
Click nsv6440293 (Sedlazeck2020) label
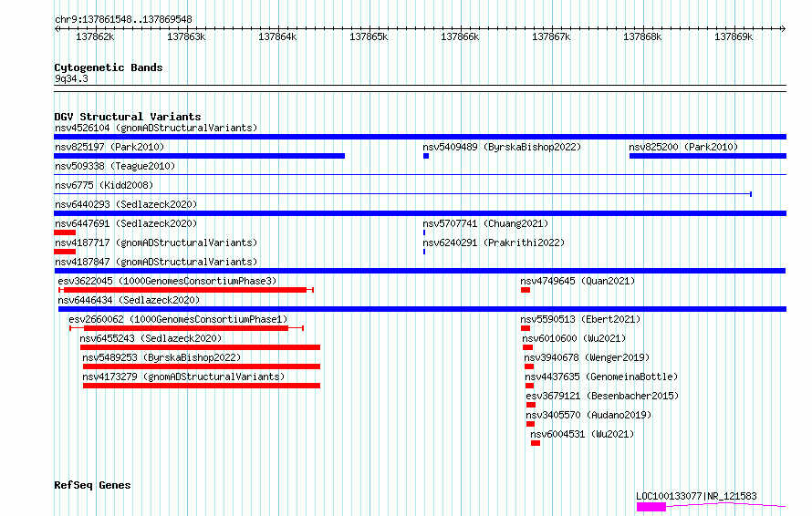[x=126, y=204]
